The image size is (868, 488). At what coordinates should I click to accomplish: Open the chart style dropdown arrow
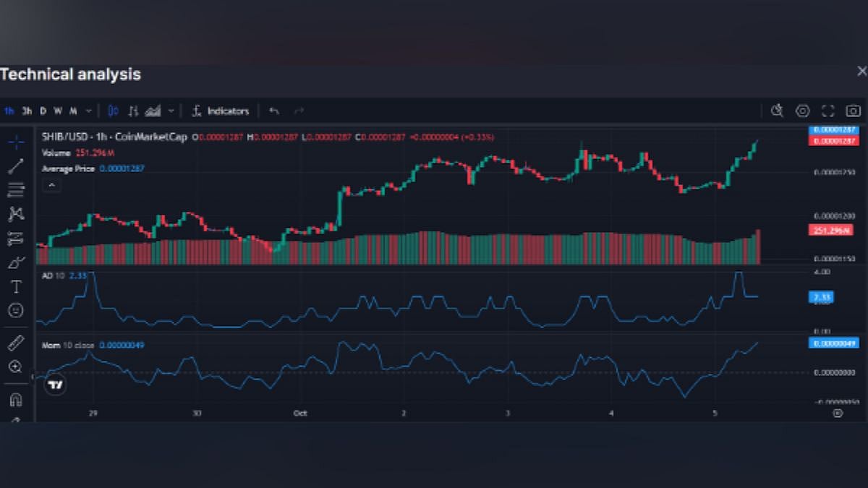pos(171,111)
